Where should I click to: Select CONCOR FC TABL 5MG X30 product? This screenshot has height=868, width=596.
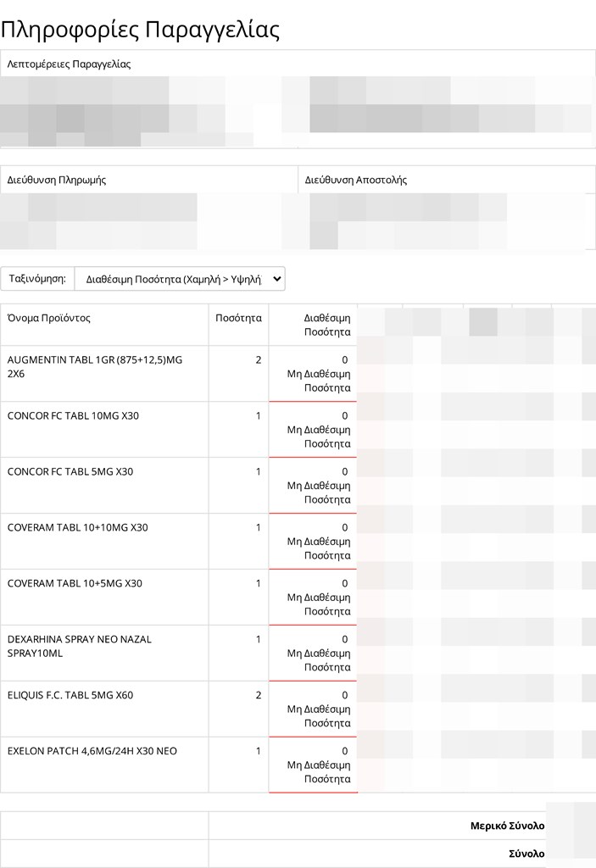[x=70, y=471]
